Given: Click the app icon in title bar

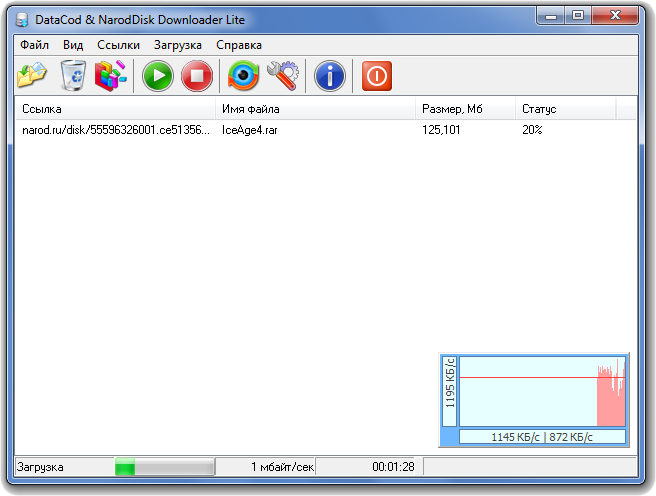Looking at the screenshot, I should (22, 20).
